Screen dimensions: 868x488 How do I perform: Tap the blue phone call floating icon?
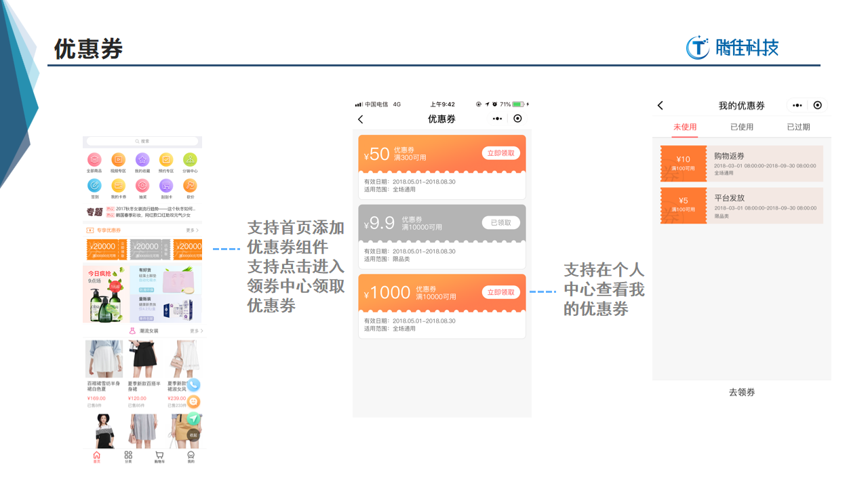coord(194,385)
